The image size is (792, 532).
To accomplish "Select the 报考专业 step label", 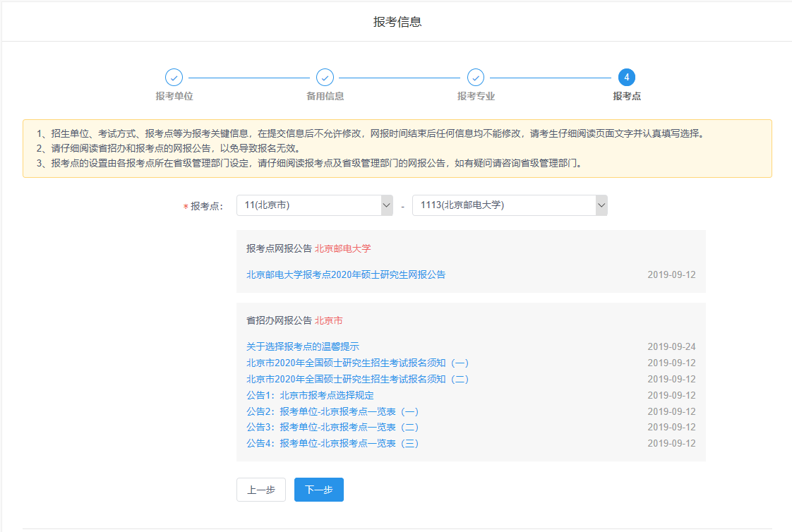I will point(476,96).
